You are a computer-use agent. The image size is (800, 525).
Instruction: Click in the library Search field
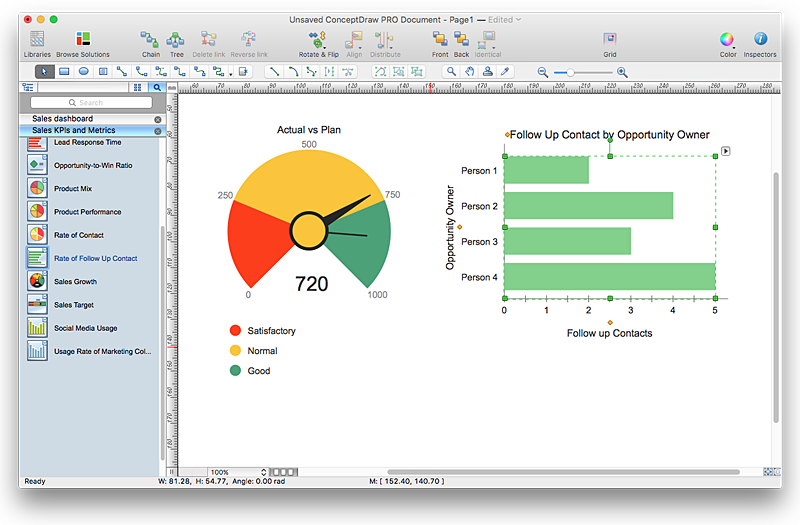(x=90, y=103)
